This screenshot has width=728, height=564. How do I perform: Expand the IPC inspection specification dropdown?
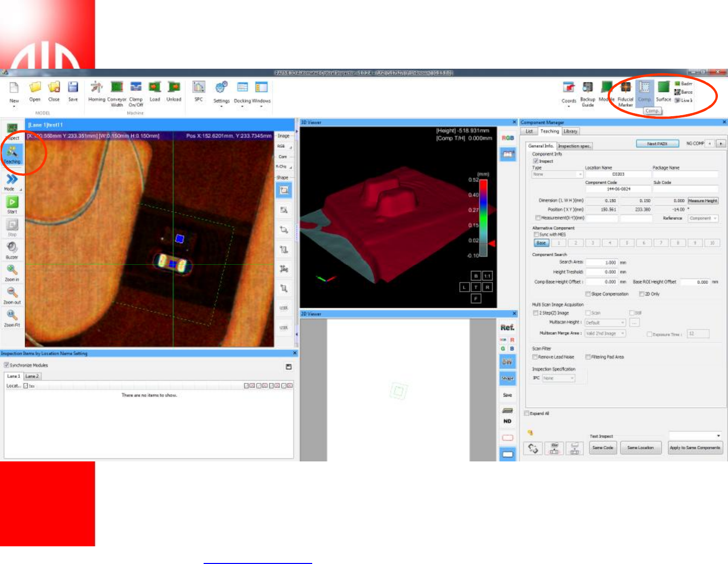click(559, 378)
